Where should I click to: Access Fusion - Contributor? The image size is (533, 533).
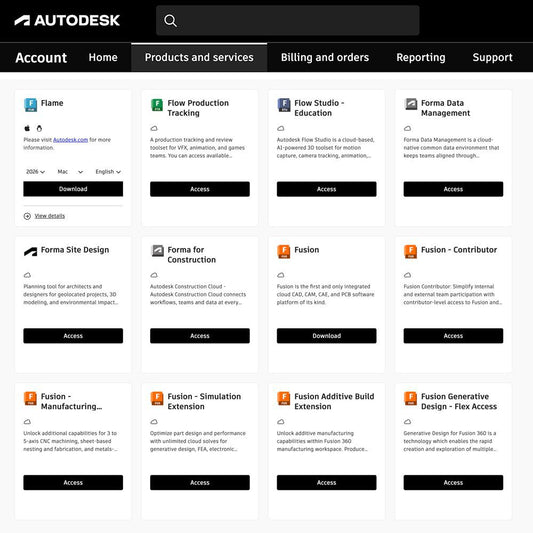pyautogui.click(x=453, y=336)
